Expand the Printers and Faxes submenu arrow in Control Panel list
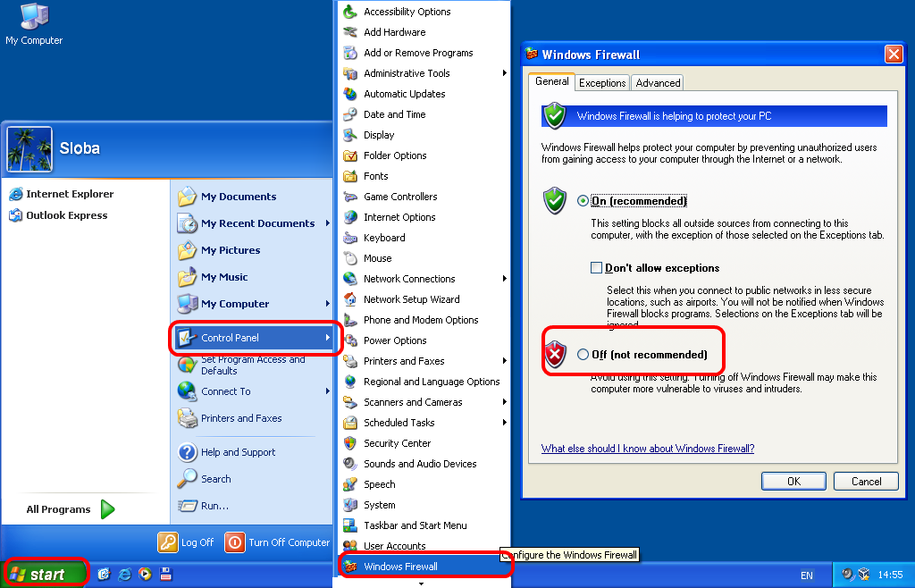Screen dimensions: 915x588 (504, 360)
